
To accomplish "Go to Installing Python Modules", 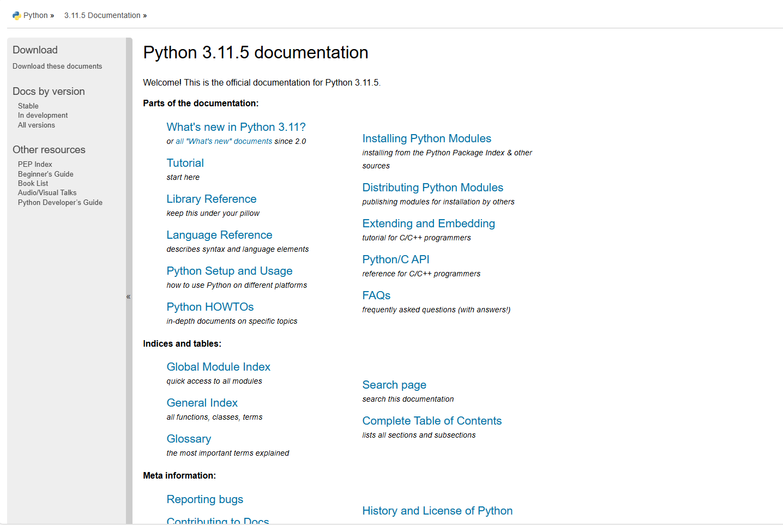I will (x=426, y=138).
